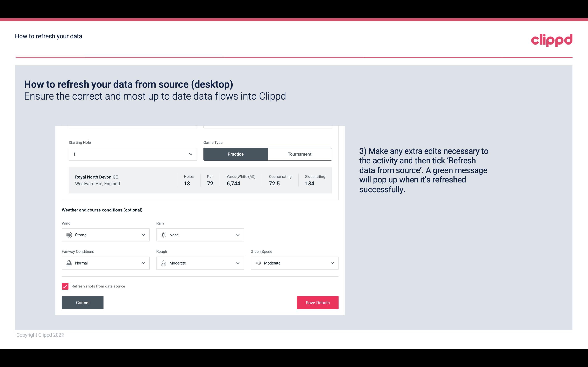This screenshot has height=367, width=588.
Task: Click the wind condition dropdown icon
Action: (x=143, y=235)
